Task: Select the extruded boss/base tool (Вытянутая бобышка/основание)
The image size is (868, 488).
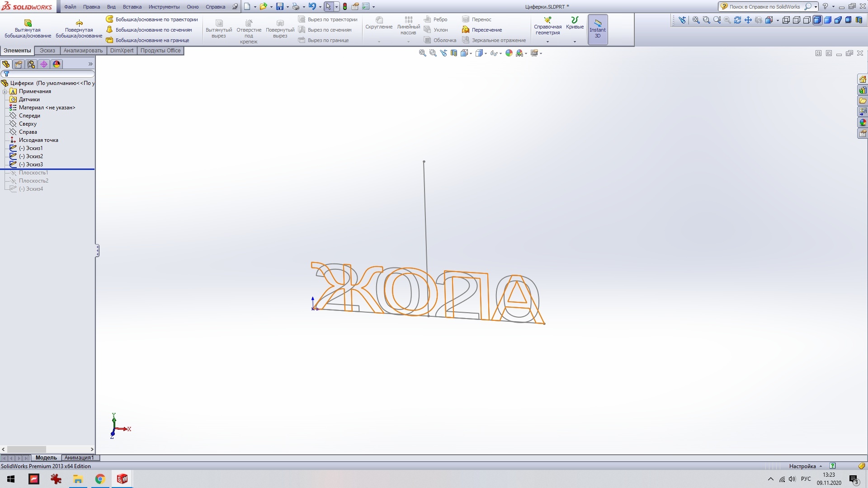Action: point(28,28)
